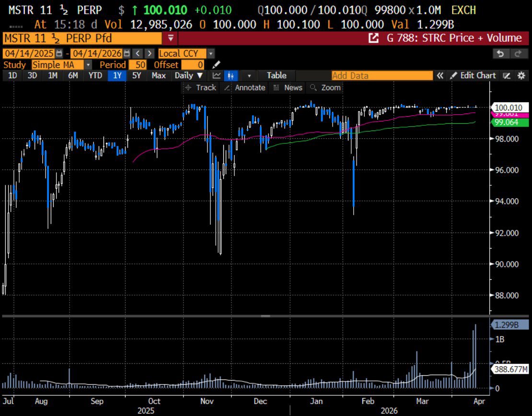Open the Daily periodicity dropdown
The height and width of the screenshot is (416, 532).
pyautogui.click(x=189, y=76)
